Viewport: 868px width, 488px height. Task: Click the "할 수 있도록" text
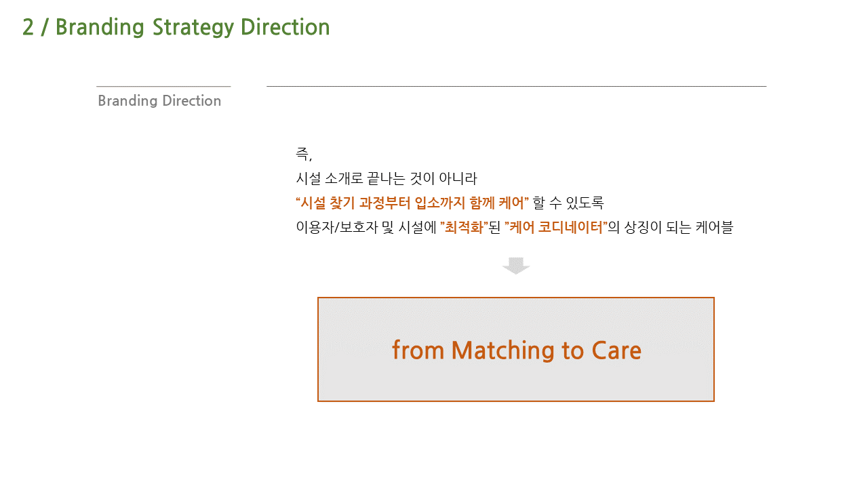(x=568, y=203)
